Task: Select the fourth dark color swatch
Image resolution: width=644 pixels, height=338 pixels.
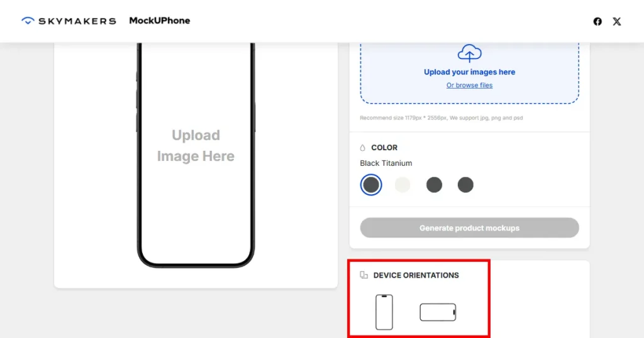Action: point(465,185)
